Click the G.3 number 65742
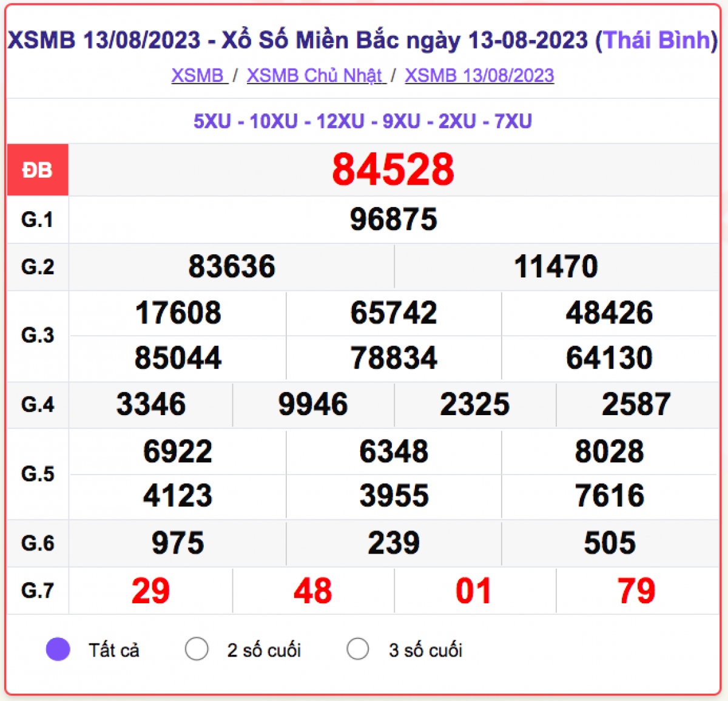728x701 pixels. click(x=394, y=313)
